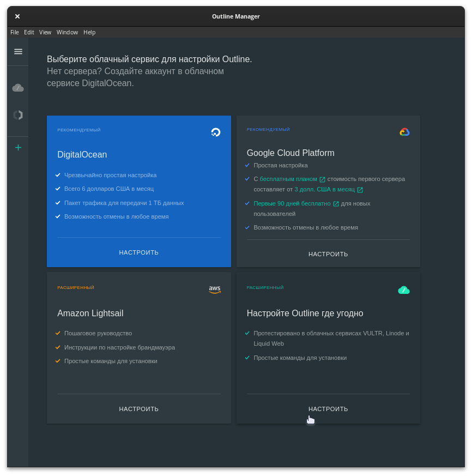Open the File menu
472x476 pixels.
(15, 32)
